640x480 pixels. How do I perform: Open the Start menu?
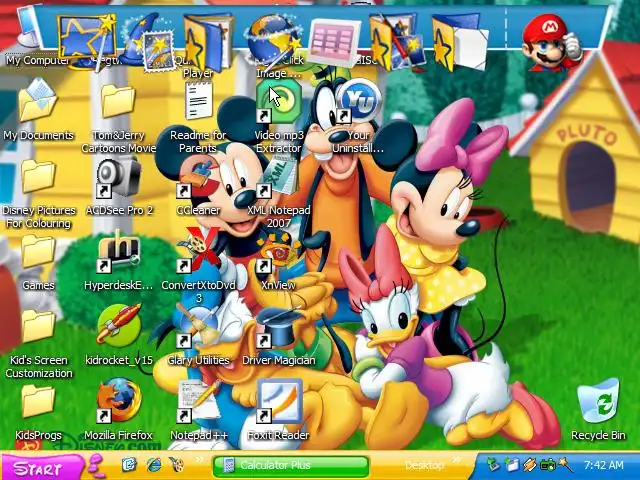(x=41, y=467)
